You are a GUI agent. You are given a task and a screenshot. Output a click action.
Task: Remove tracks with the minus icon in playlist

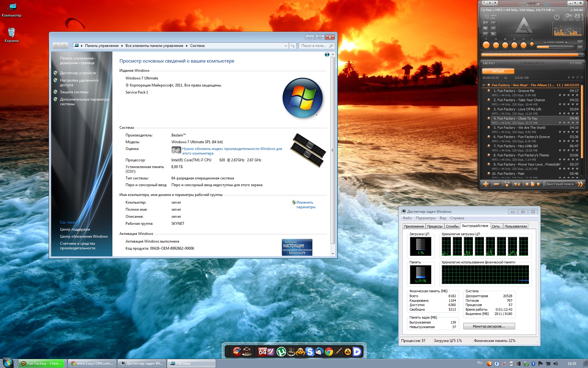click(496, 184)
